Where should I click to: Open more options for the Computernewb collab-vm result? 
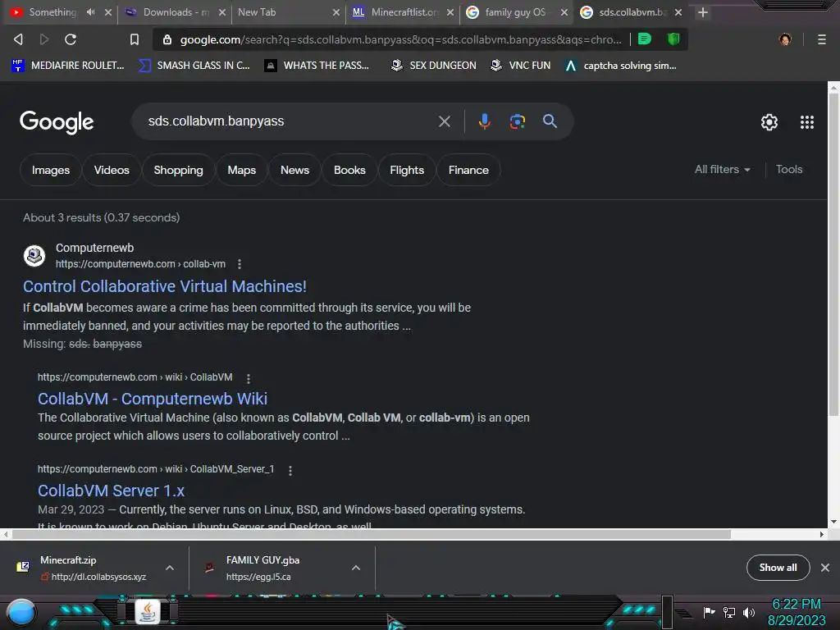[x=240, y=264]
